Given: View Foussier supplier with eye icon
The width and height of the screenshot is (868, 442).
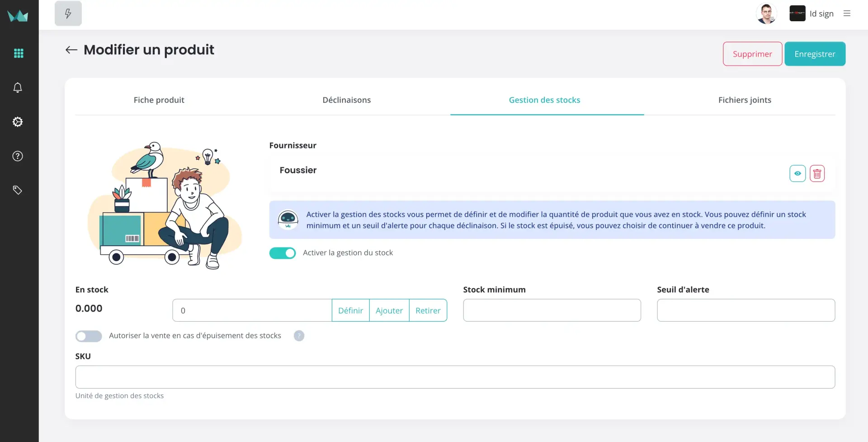Looking at the screenshot, I should click(x=797, y=174).
